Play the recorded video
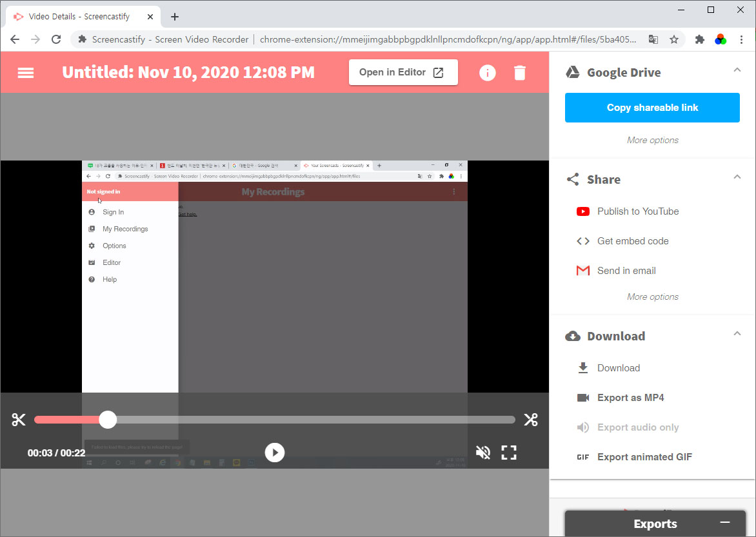756x537 pixels. click(274, 452)
